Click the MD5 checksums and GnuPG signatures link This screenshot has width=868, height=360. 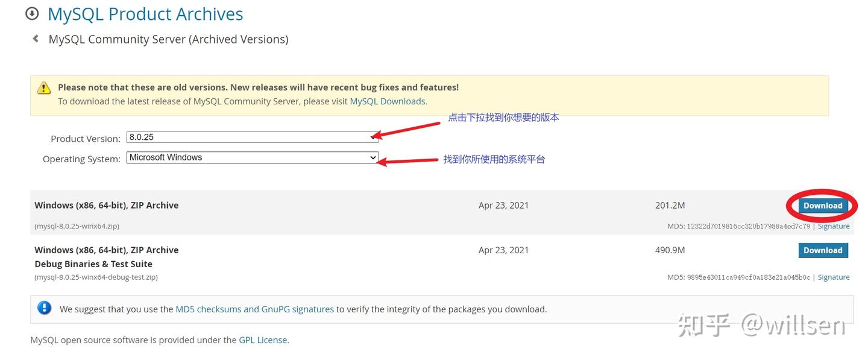pyautogui.click(x=254, y=309)
